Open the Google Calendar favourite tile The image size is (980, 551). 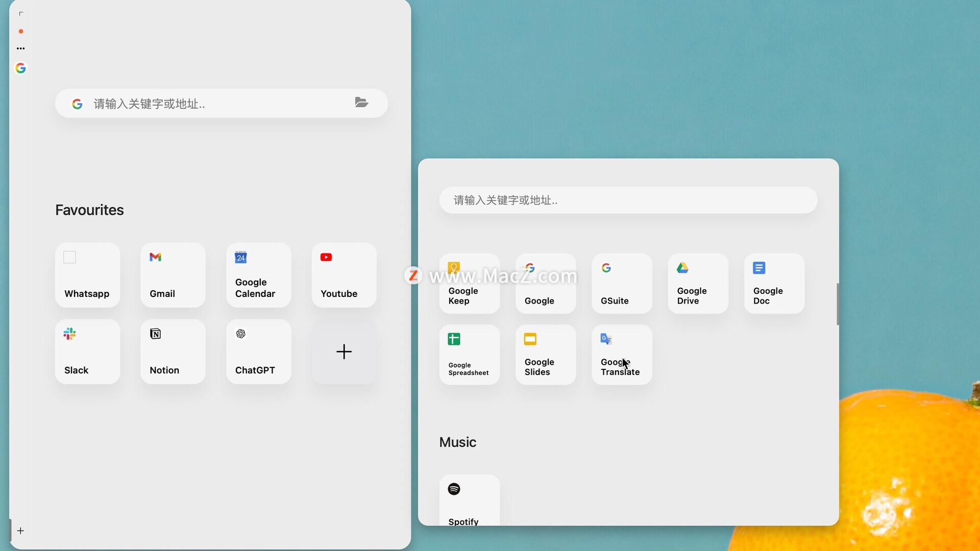click(x=258, y=275)
